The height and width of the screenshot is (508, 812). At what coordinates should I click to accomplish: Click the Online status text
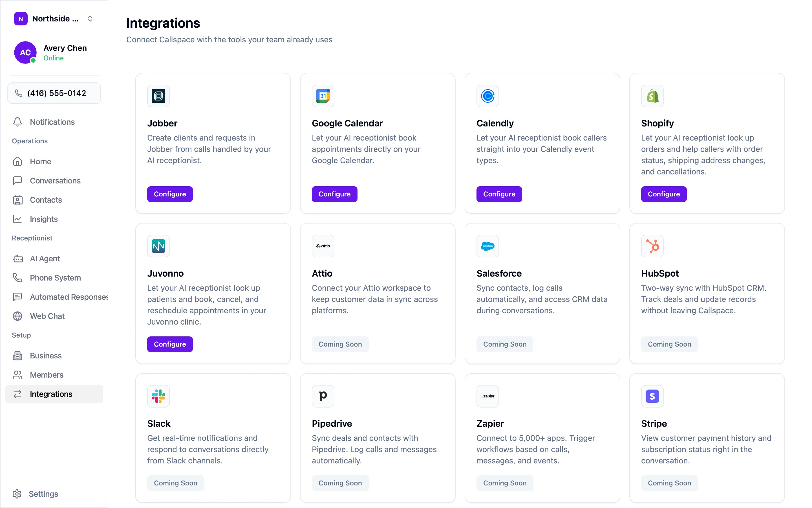(x=53, y=58)
